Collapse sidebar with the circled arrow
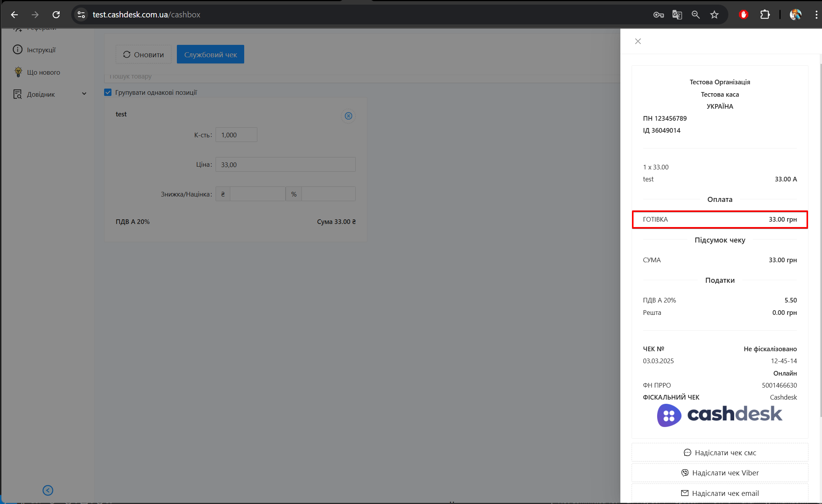 [48, 490]
